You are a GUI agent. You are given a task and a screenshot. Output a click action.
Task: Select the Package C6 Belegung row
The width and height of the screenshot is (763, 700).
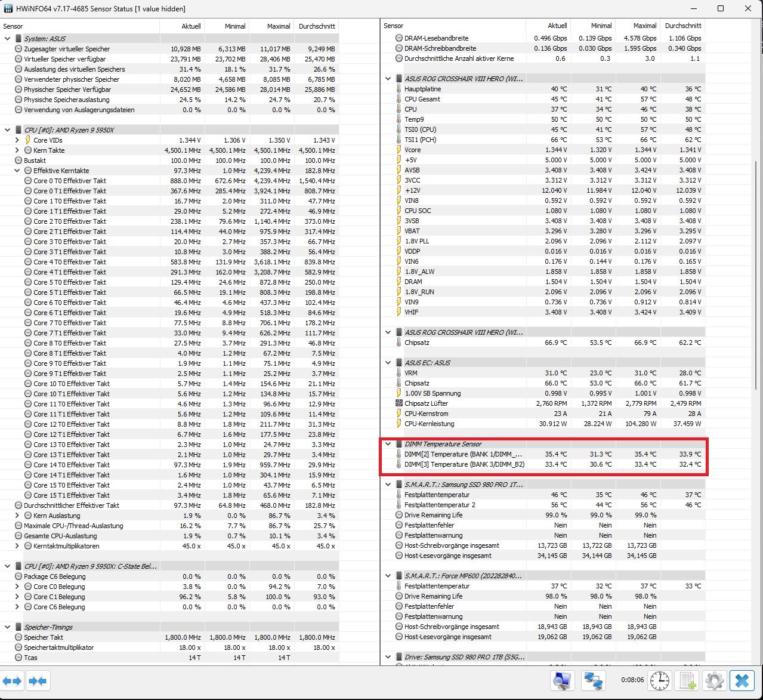click(x=169, y=576)
